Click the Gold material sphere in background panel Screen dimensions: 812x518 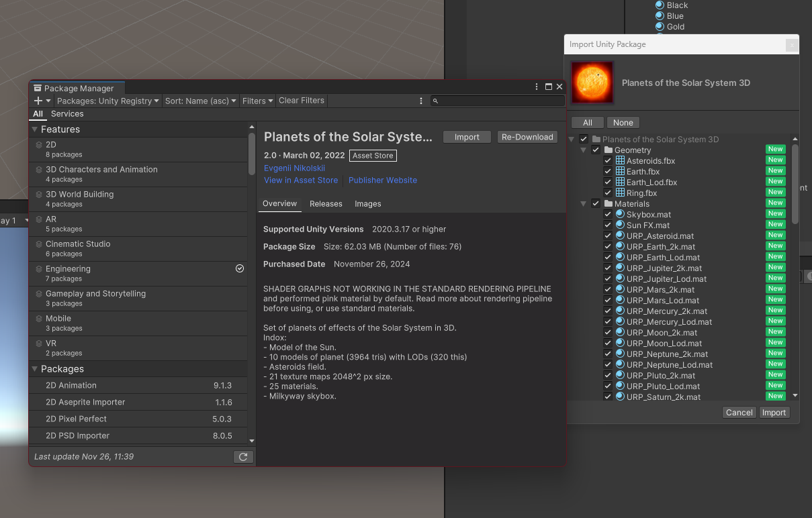point(660,27)
